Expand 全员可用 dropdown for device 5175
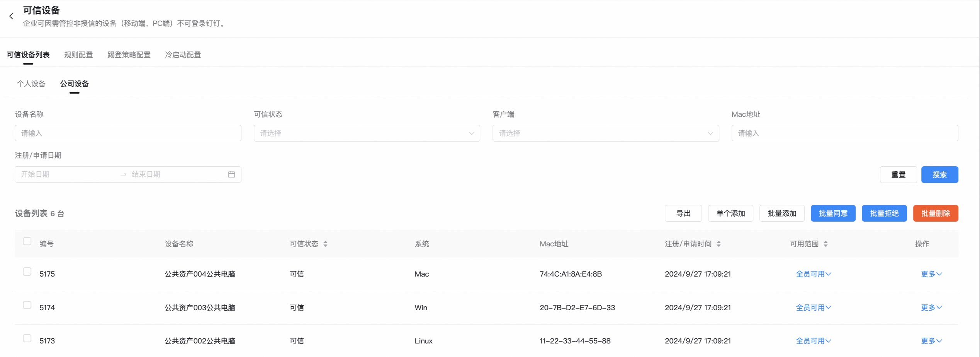 [x=814, y=274]
